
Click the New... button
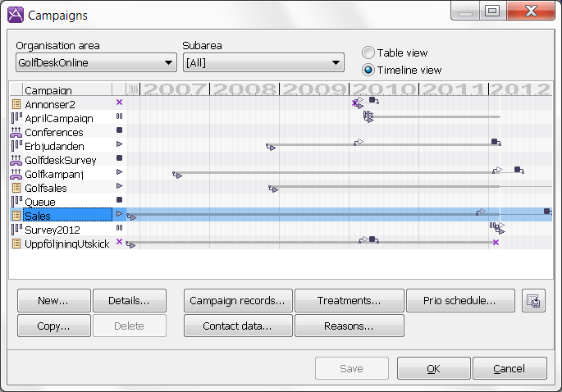[54, 300]
